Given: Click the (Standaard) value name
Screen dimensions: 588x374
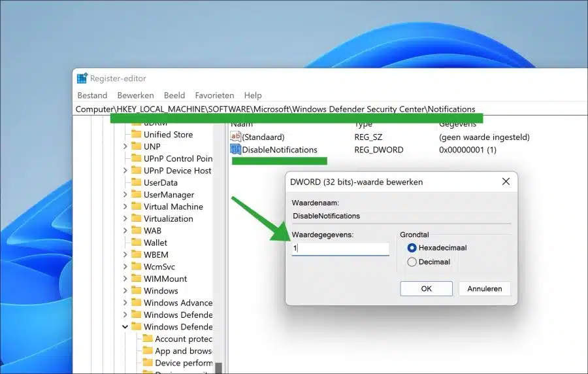Looking at the screenshot, I should 263,137.
